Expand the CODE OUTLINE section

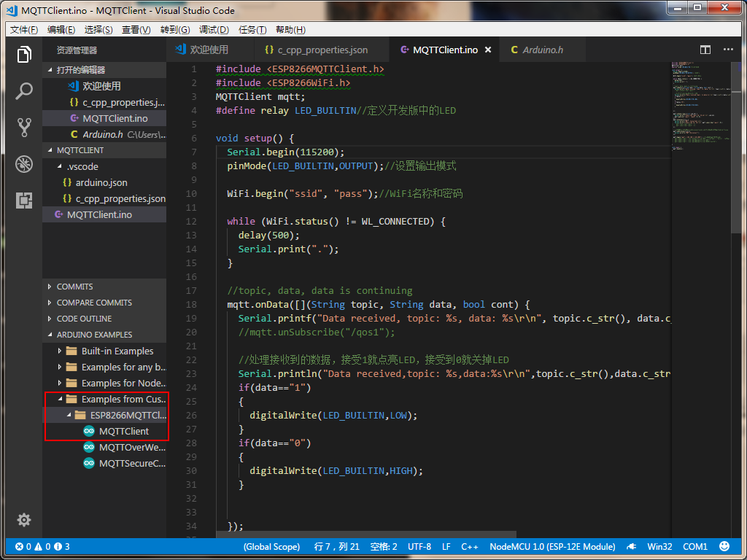(x=104, y=319)
